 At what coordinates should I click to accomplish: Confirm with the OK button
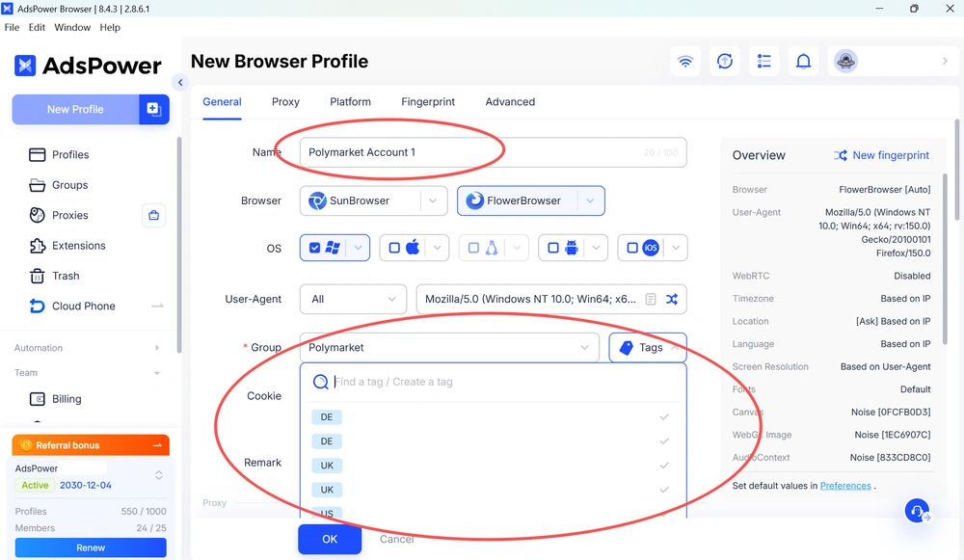click(330, 539)
